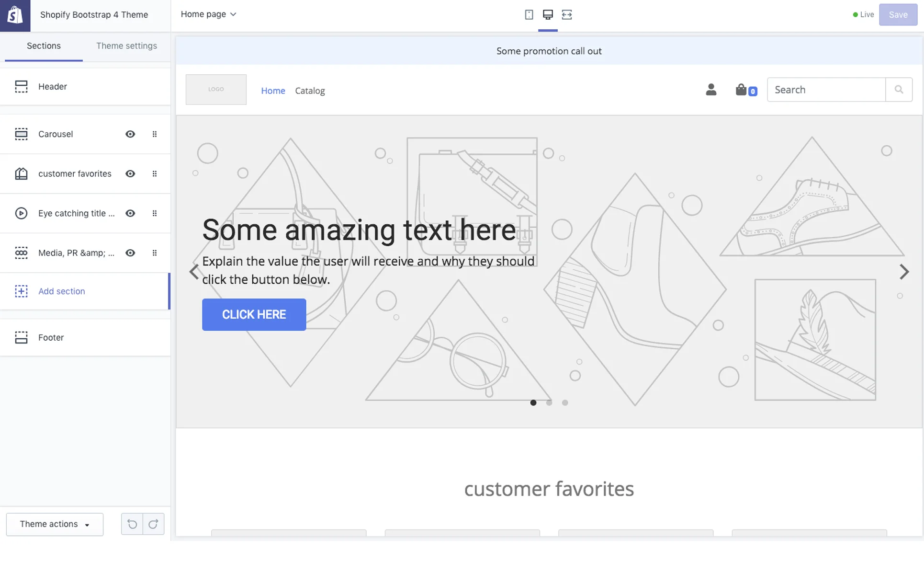Open the Header section settings
The height and width of the screenshot is (575, 924).
pos(85,87)
